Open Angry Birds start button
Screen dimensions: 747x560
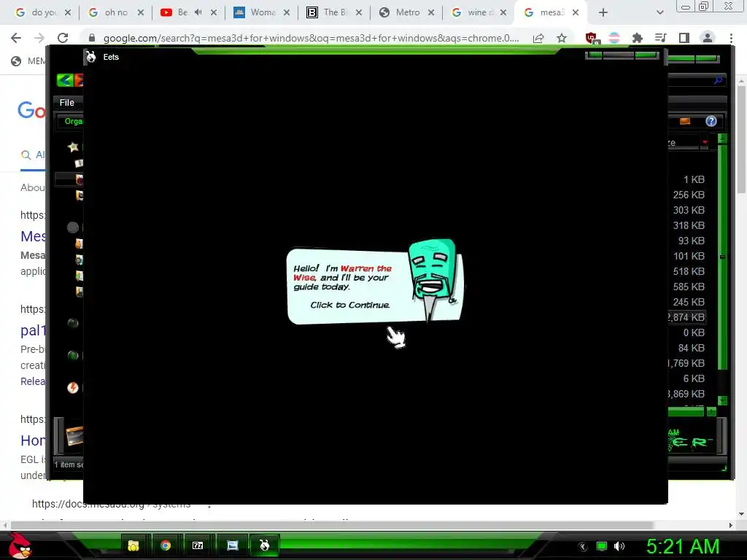[x=20, y=546]
